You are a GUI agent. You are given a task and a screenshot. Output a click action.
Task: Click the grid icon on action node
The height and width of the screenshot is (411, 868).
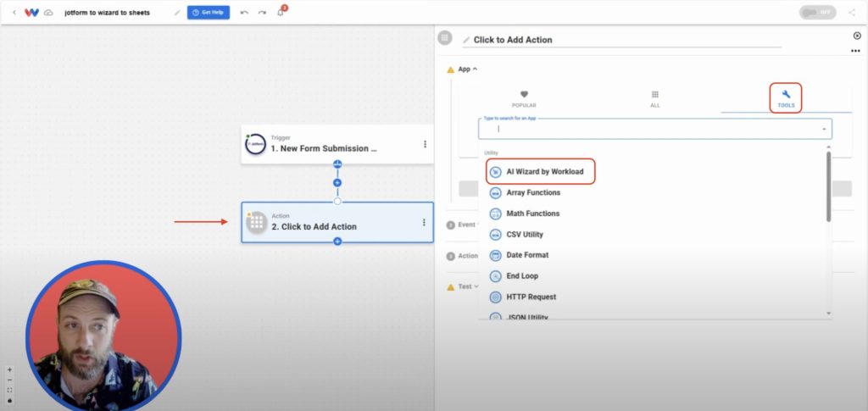point(256,222)
